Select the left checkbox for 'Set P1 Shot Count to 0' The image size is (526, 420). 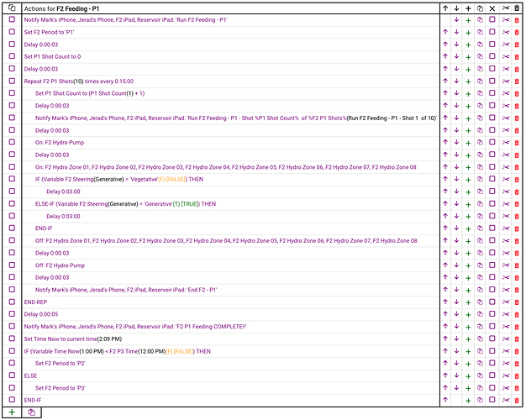pos(12,56)
